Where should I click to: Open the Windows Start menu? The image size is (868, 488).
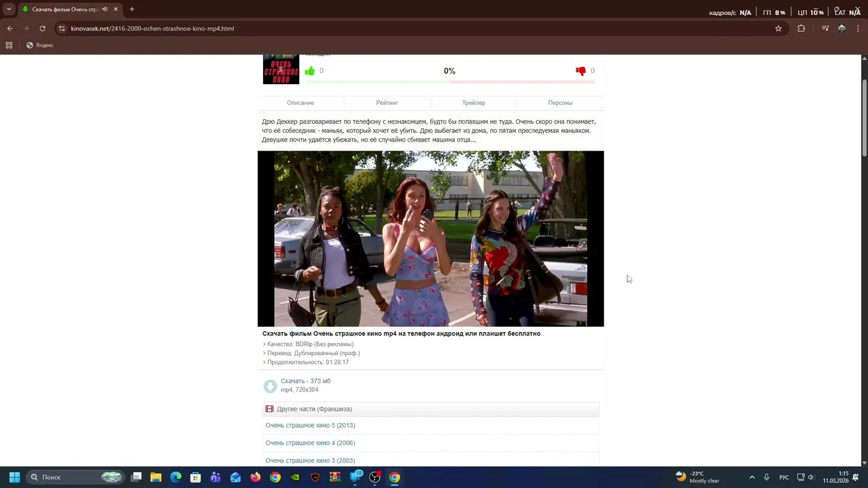[14, 477]
